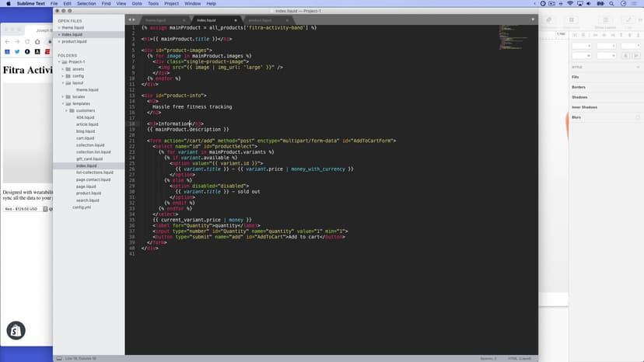Image resolution: width=644 pixels, height=362 pixels.
Task: Toggle the sidebar panel switcher icon
Action: tap(58, 358)
